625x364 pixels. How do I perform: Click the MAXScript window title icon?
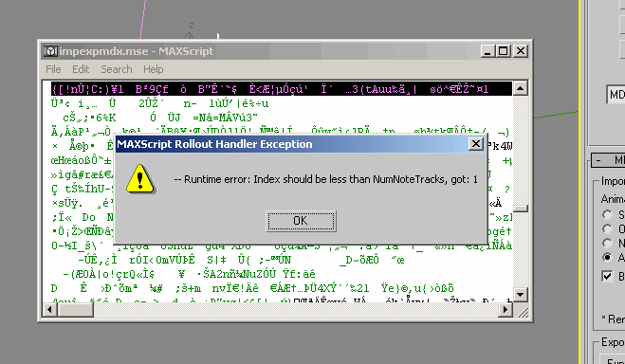coord(50,51)
